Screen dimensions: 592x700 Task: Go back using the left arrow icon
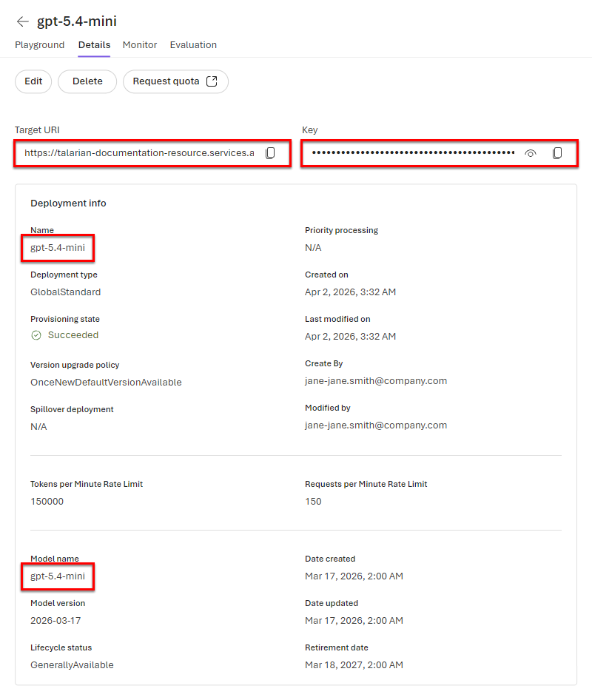tap(22, 21)
